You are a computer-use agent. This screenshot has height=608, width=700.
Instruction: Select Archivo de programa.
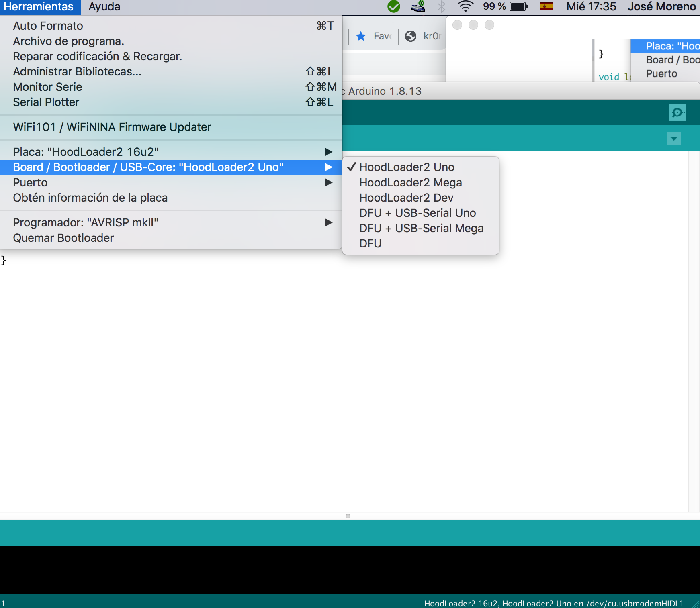171,41
